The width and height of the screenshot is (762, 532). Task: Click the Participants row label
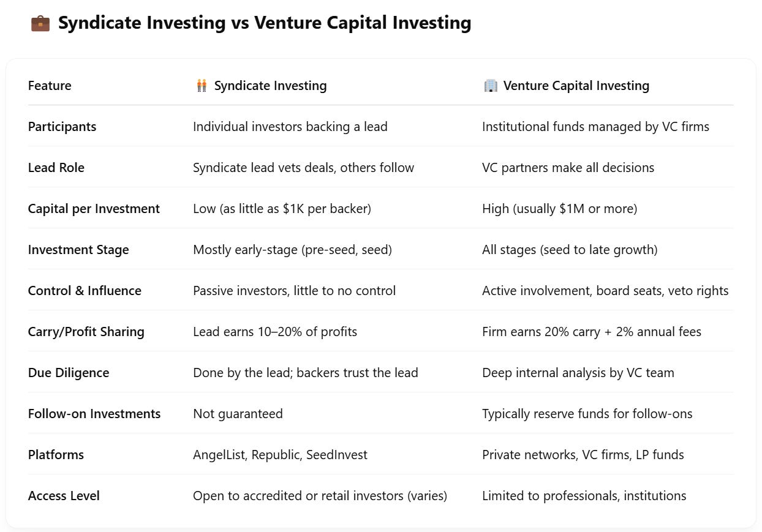[62, 127]
